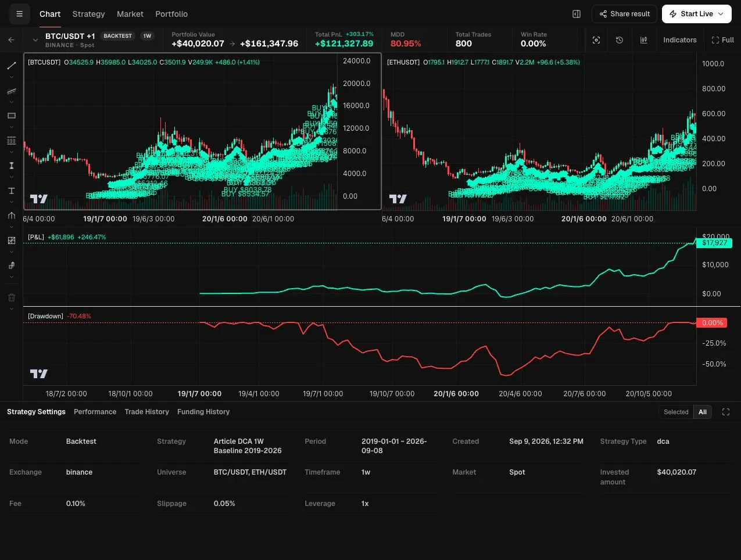Toggle the side panel layout icon

tap(577, 14)
